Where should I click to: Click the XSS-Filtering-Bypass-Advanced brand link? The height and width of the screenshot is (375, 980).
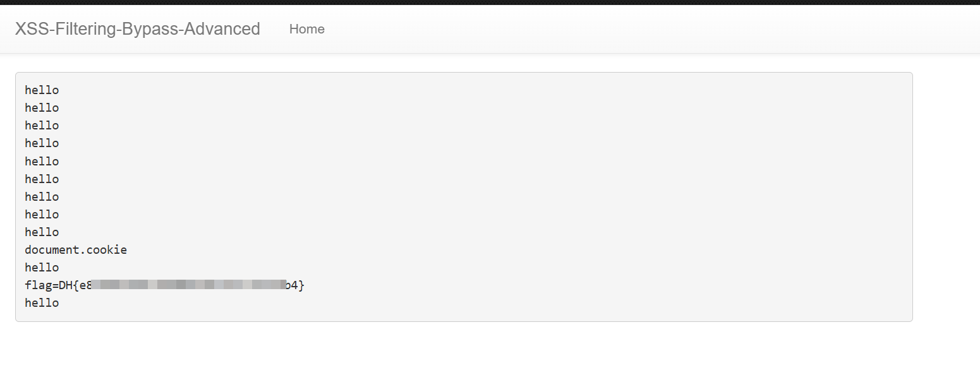137,29
